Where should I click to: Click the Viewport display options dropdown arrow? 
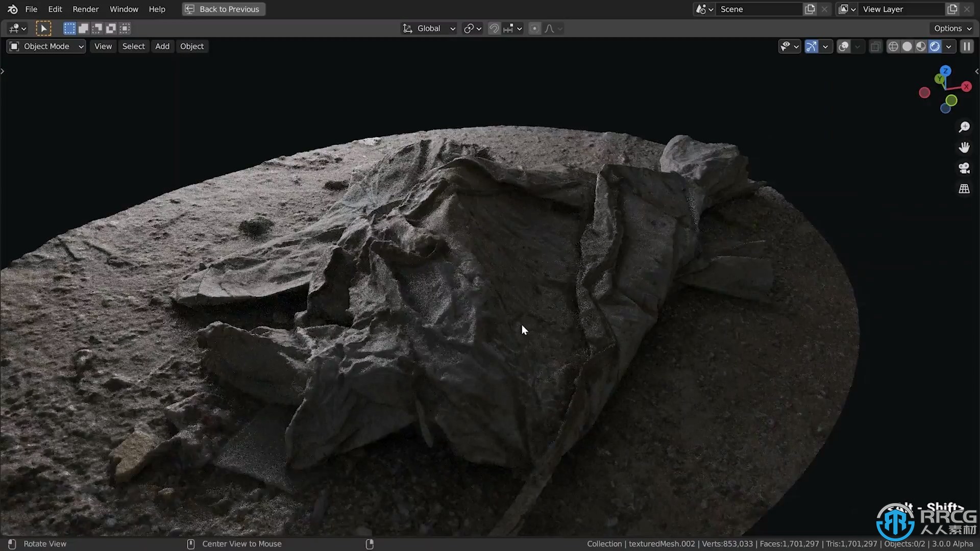(948, 46)
